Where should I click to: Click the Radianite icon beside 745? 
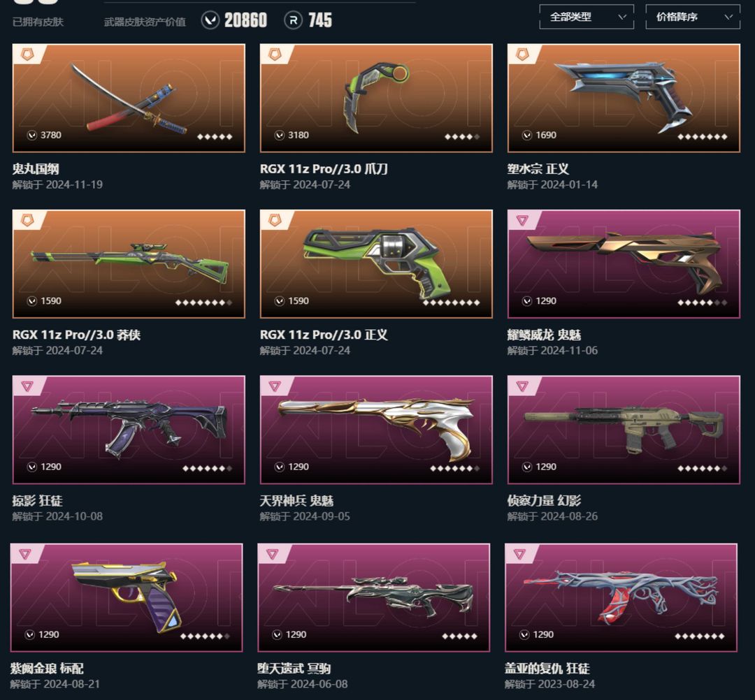click(293, 20)
